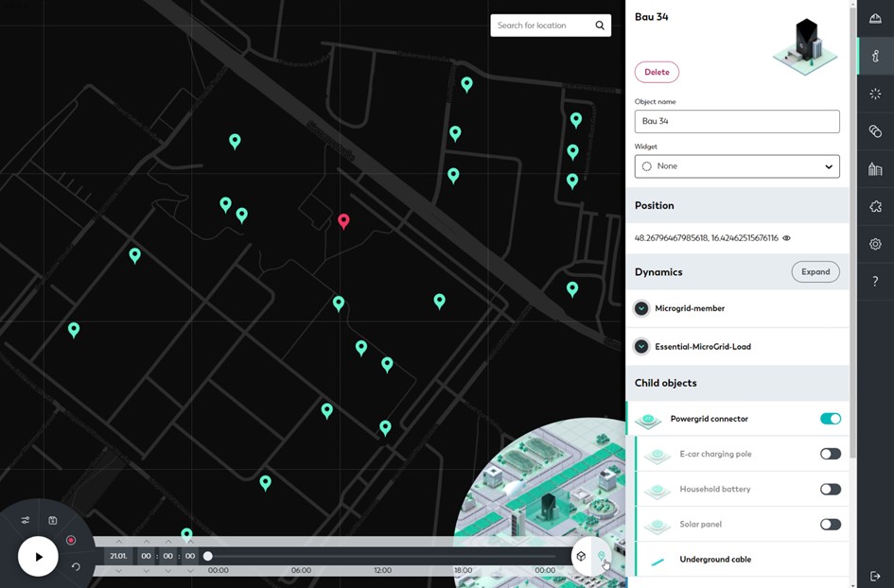The width and height of the screenshot is (894, 588).
Task: Increase the hours with the up arrow
Action: pyautogui.click(x=147, y=542)
